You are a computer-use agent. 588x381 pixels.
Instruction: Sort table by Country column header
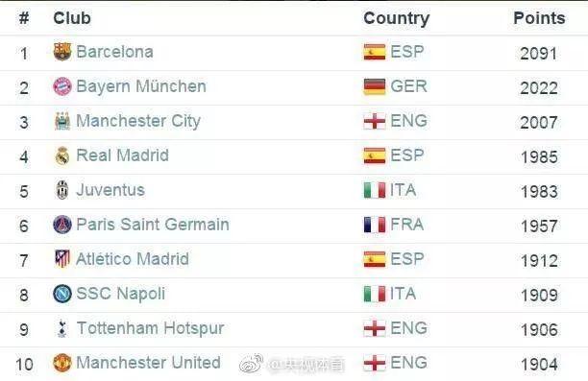point(397,18)
